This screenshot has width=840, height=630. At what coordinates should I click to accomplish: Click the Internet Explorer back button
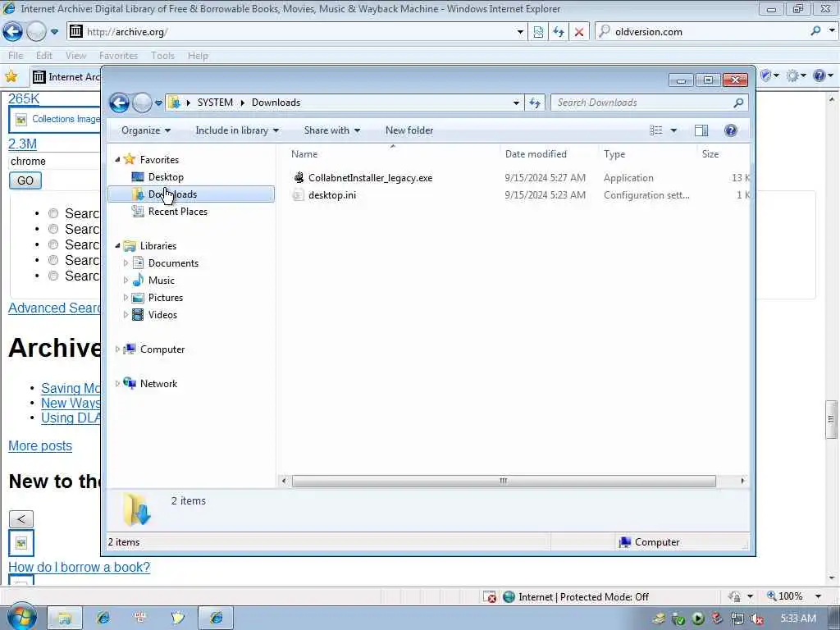pos(12,32)
